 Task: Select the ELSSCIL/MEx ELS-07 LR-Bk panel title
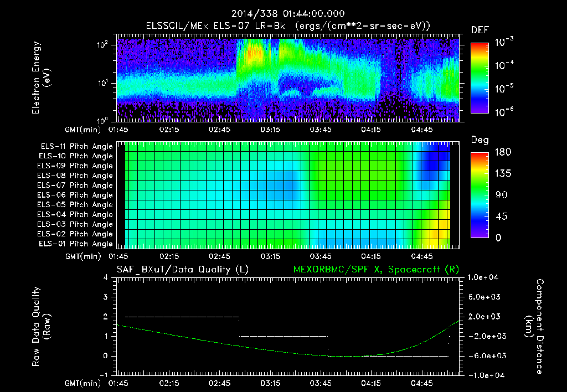[288, 26]
